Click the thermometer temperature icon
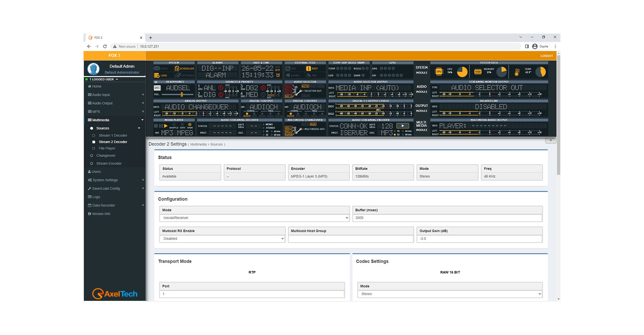This screenshot has height=335, width=644. 517,72
